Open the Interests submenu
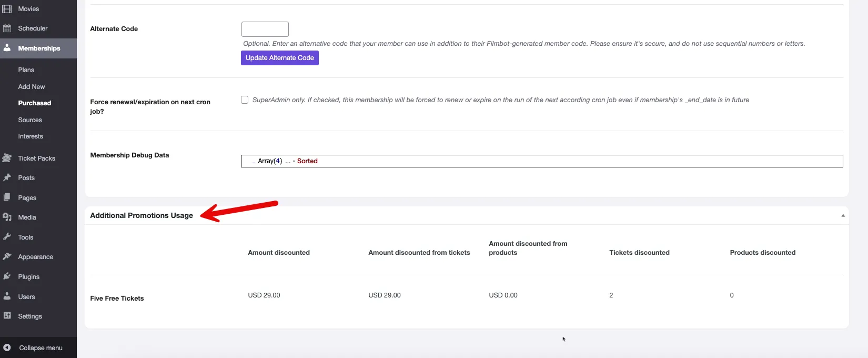868x358 pixels. pyautogui.click(x=31, y=136)
